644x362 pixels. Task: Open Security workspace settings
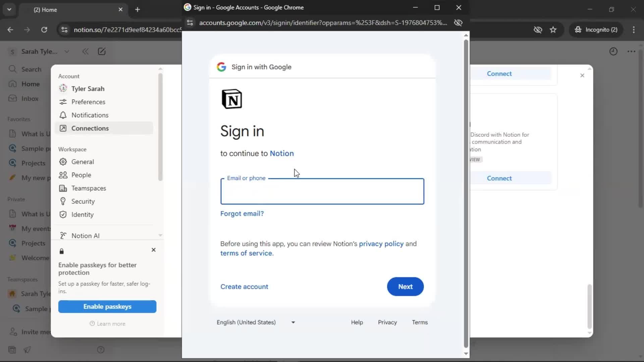tap(104, 201)
